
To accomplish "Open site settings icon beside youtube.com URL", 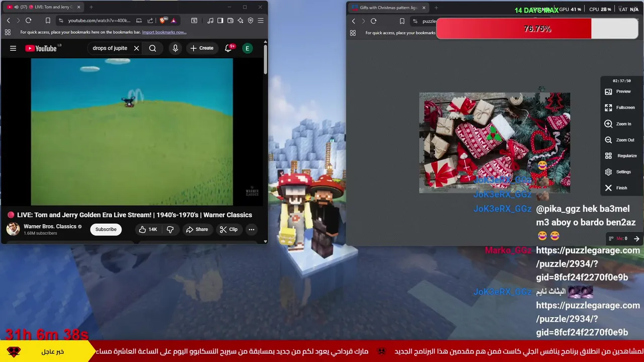I will [60, 21].
